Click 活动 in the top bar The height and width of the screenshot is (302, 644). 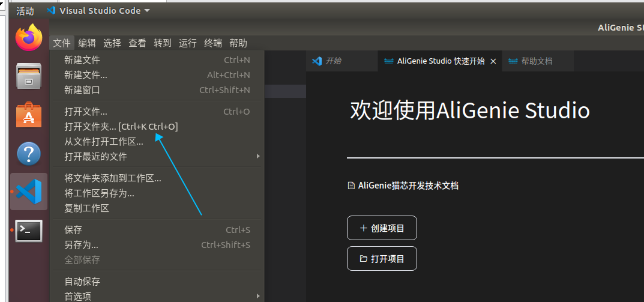(x=25, y=11)
